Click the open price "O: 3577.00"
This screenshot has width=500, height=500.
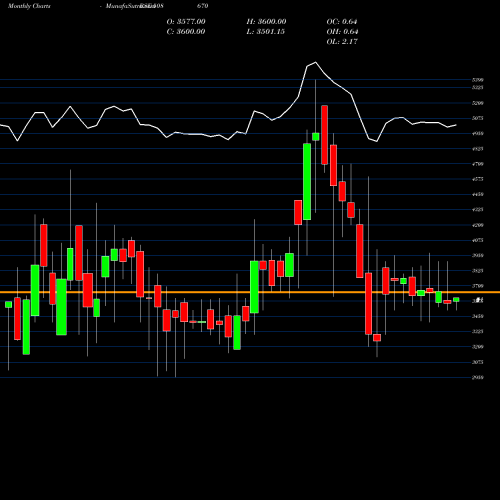coord(186,22)
